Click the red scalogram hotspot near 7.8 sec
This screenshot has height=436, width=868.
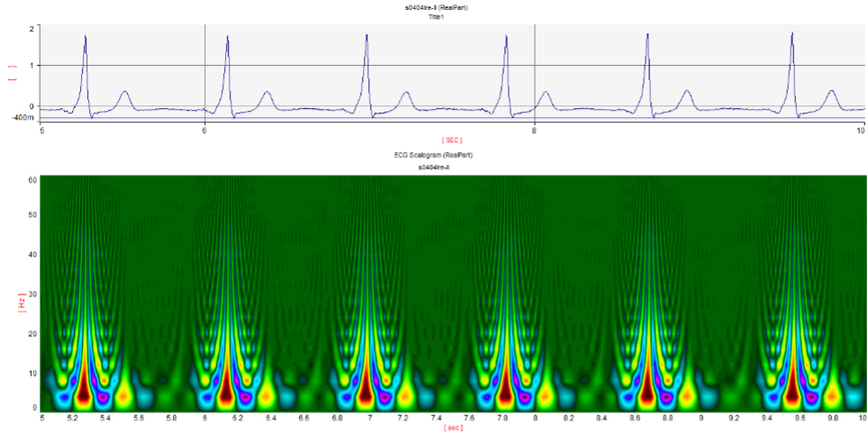(x=505, y=387)
